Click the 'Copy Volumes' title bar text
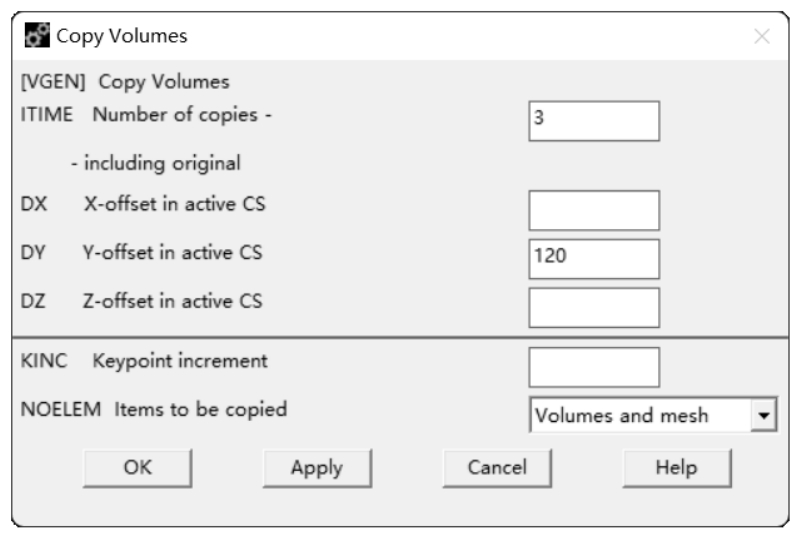798x537 pixels. [121, 37]
